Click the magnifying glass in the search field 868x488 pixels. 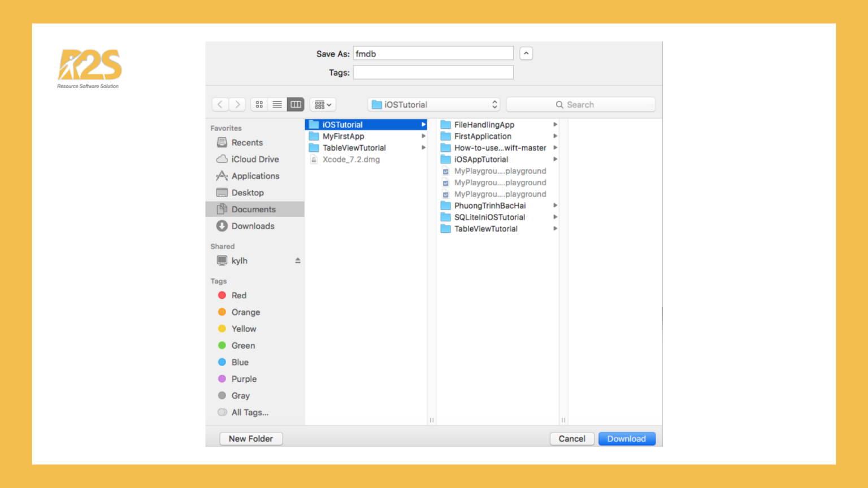(x=559, y=104)
